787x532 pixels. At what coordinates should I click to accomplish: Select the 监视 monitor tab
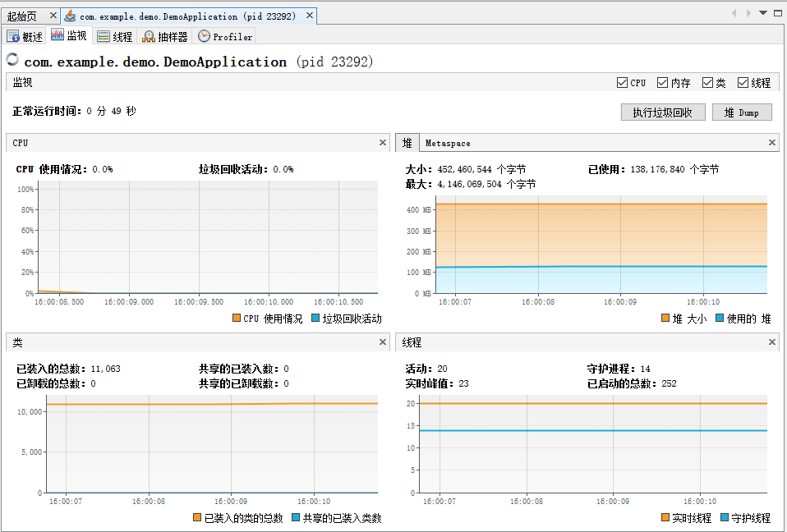(x=69, y=35)
